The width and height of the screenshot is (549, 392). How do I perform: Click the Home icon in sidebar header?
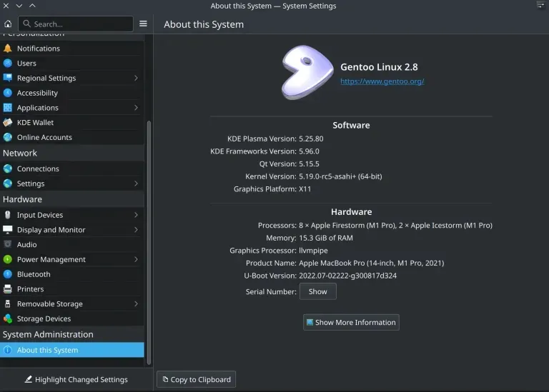8,24
